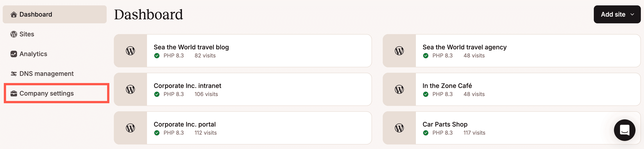Click the green status check on Corporate Inc. intranet
Screen dimensions: 644x149
[x=157, y=94]
